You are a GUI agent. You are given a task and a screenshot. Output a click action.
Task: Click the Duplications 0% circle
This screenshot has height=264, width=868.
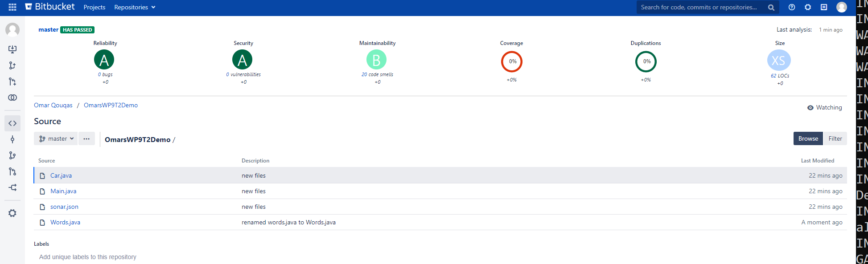point(646,61)
